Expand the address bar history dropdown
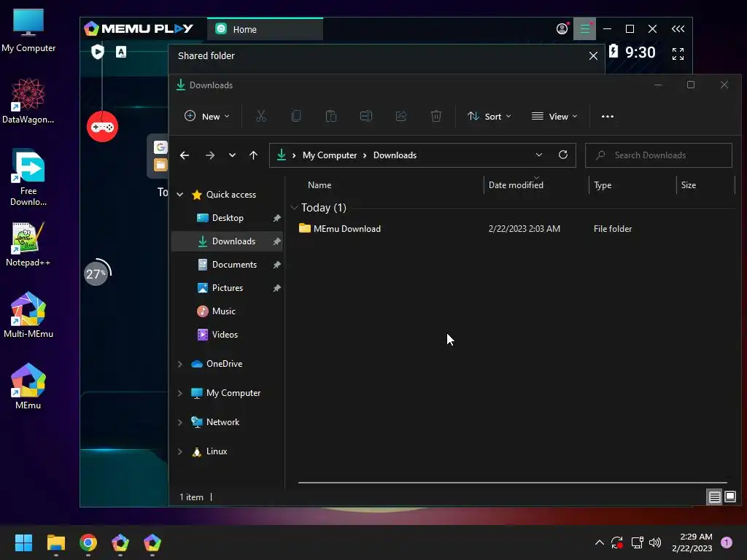Image resolution: width=747 pixels, height=560 pixels. point(539,155)
